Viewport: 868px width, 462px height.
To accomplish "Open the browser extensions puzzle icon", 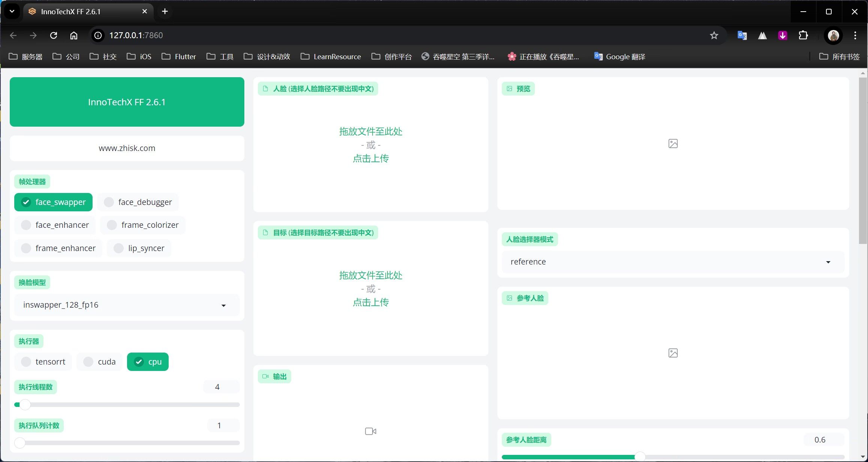I will tap(803, 35).
